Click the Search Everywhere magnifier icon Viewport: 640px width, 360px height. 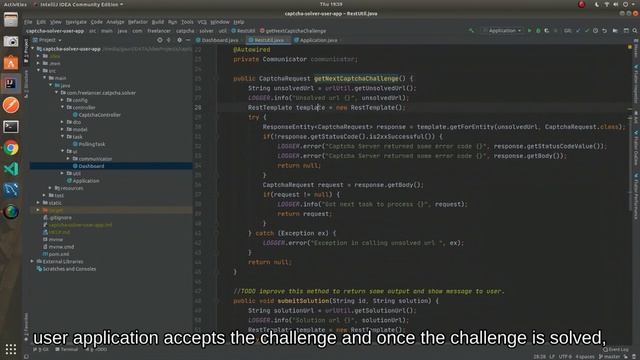tap(635, 31)
